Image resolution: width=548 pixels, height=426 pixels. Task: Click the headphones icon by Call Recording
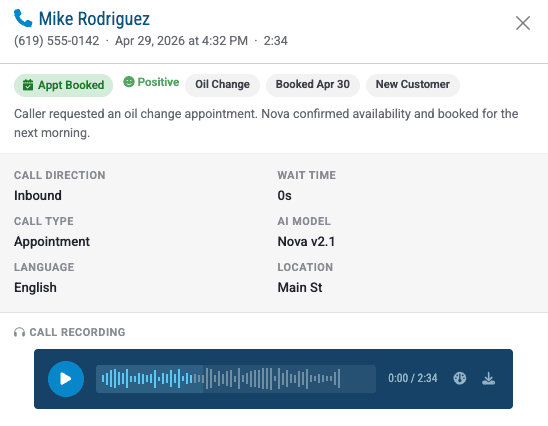pos(20,332)
